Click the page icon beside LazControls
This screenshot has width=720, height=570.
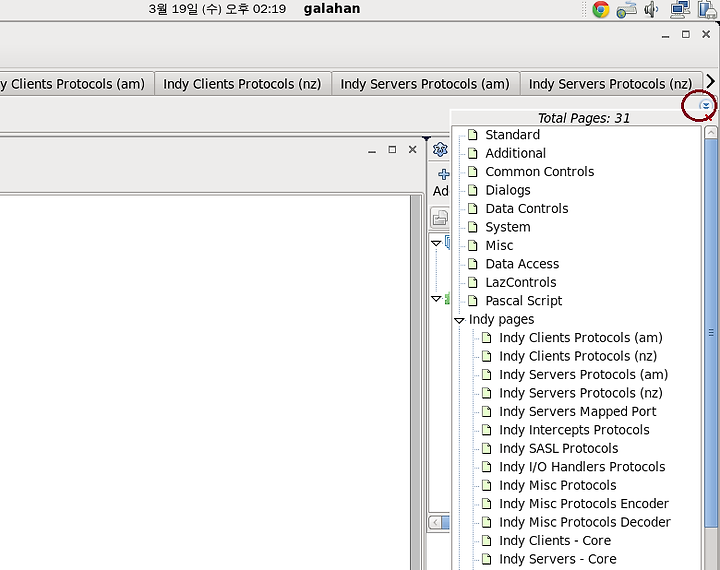point(472,282)
